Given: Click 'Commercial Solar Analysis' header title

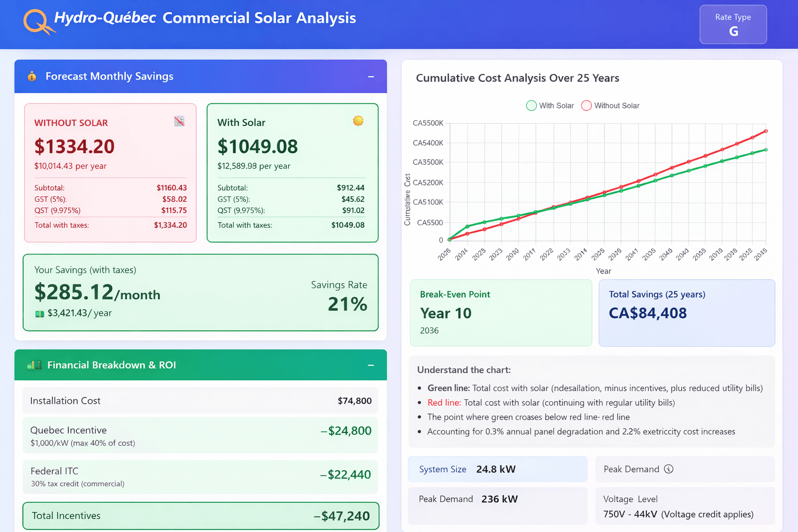Looking at the screenshot, I should (x=259, y=18).
